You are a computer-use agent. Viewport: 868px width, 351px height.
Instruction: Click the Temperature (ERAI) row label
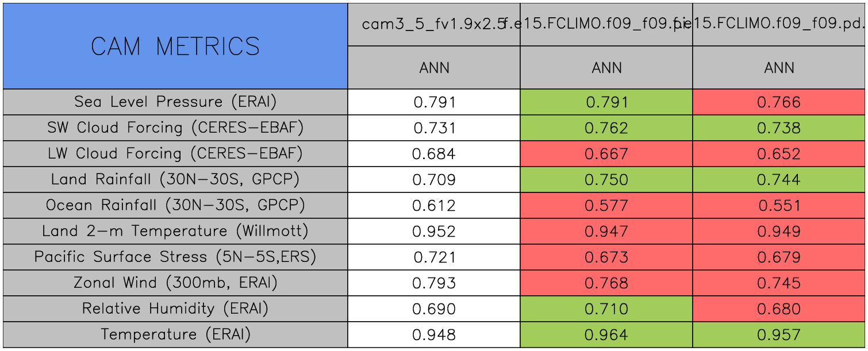click(x=175, y=334)
